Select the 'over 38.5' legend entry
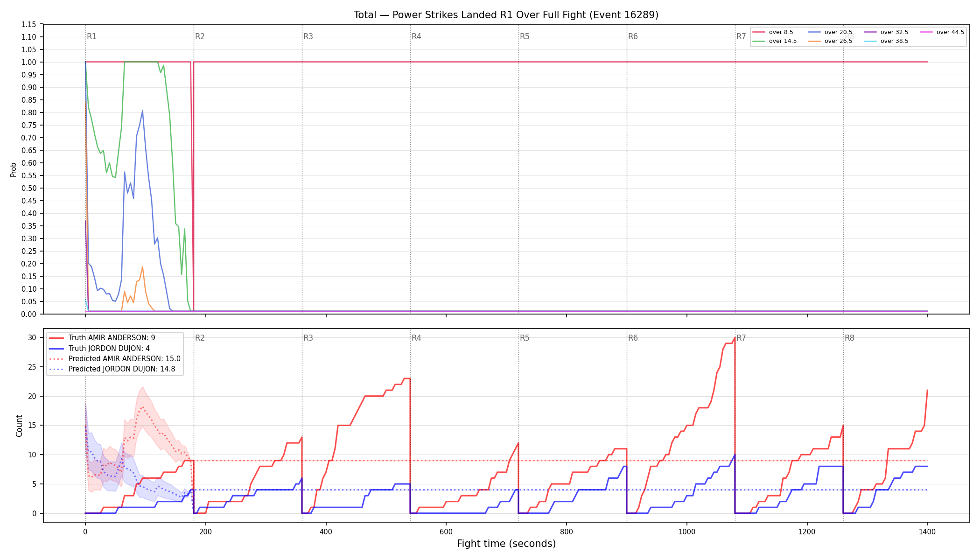 [x=886, y=41]
